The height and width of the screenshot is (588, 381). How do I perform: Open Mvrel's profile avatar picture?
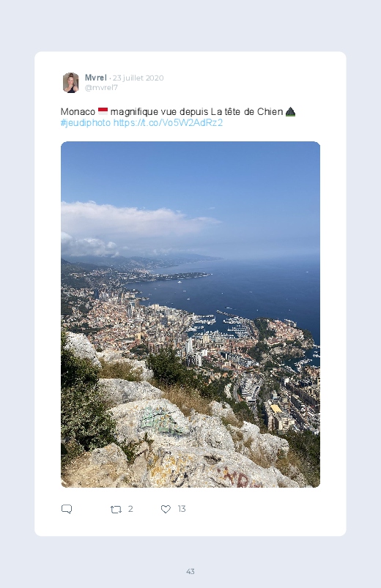[70, 83]
